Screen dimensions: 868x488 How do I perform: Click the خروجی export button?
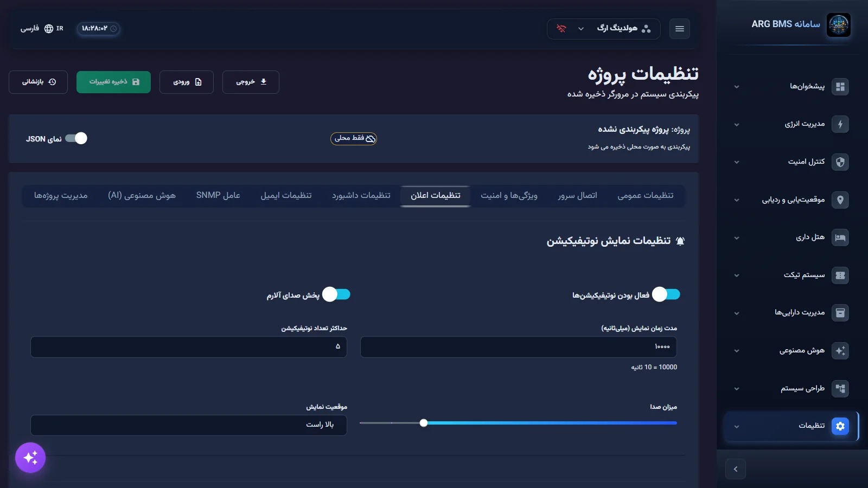click(251, 82)
